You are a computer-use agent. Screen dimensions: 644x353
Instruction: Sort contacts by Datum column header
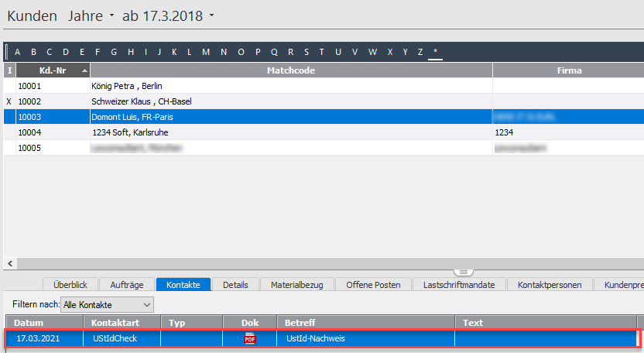[x=45, y=322]
